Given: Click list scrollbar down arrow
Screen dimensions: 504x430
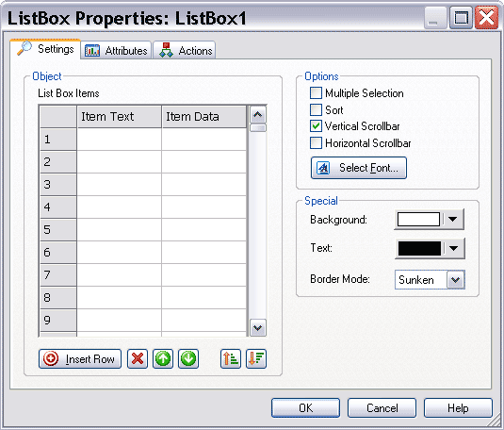Looking at the screenshot, I should (258, 328).
